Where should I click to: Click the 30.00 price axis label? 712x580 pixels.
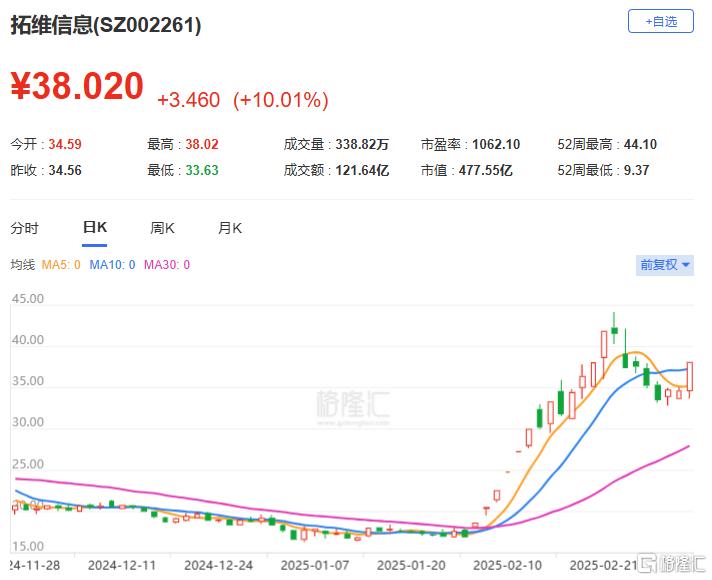point(28,422)
